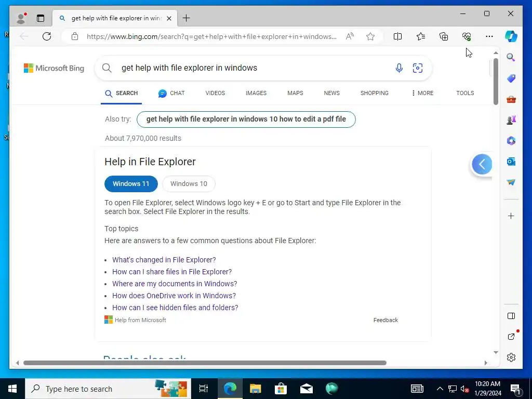
Task: Select the Windows 10 toggle
Action: click(x=189, y=184)
